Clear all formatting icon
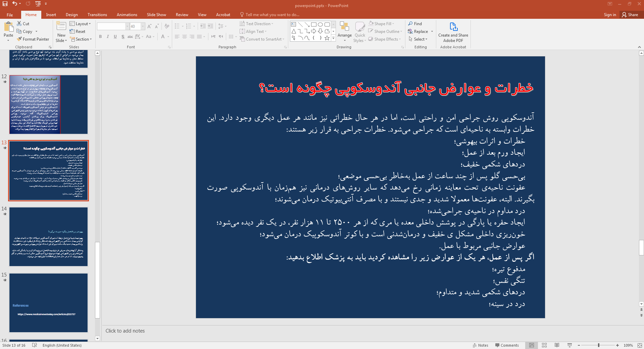644x349 pixels. (167, 26)
